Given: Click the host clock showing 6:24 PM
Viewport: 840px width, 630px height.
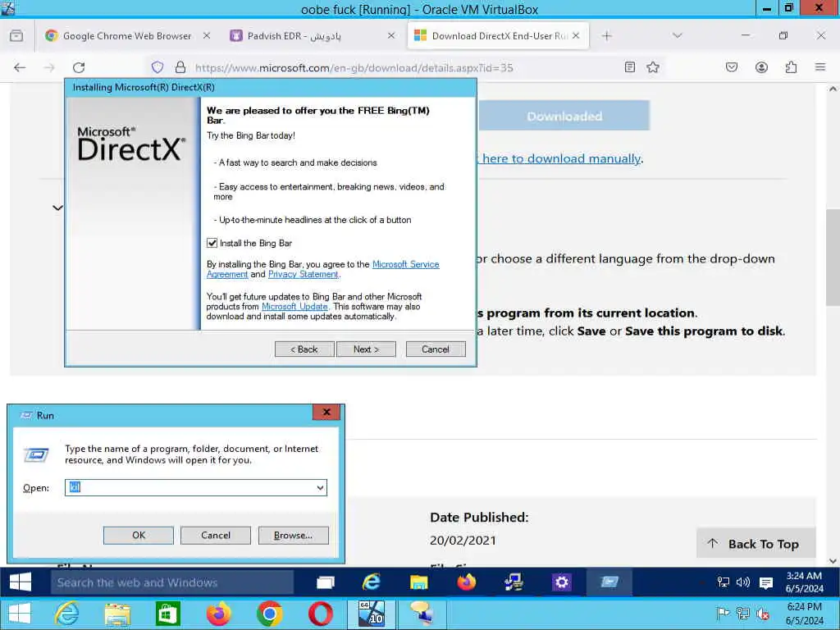Looking at the screenshot, I should click(x=804, y=614).
